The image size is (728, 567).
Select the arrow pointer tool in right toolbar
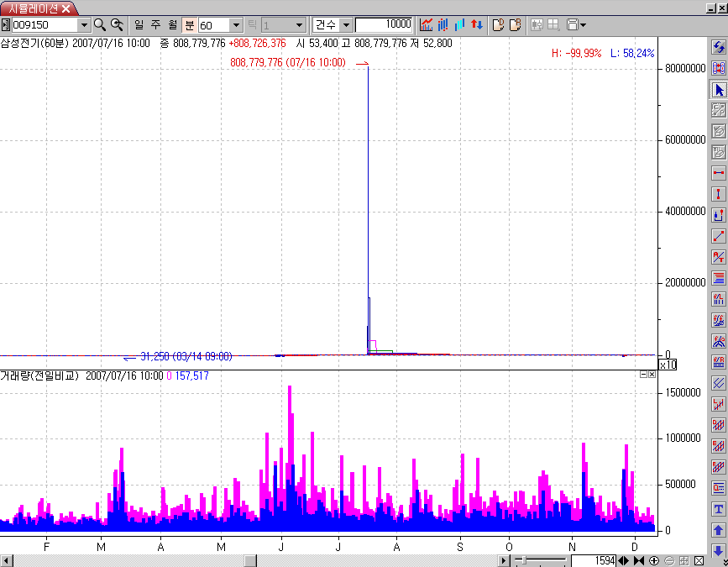tap(718, 90)
